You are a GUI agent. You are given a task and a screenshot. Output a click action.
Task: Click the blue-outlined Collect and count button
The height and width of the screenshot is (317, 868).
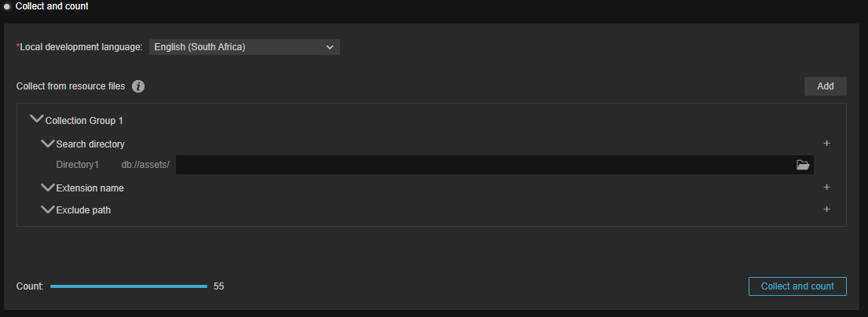(797, 286)
